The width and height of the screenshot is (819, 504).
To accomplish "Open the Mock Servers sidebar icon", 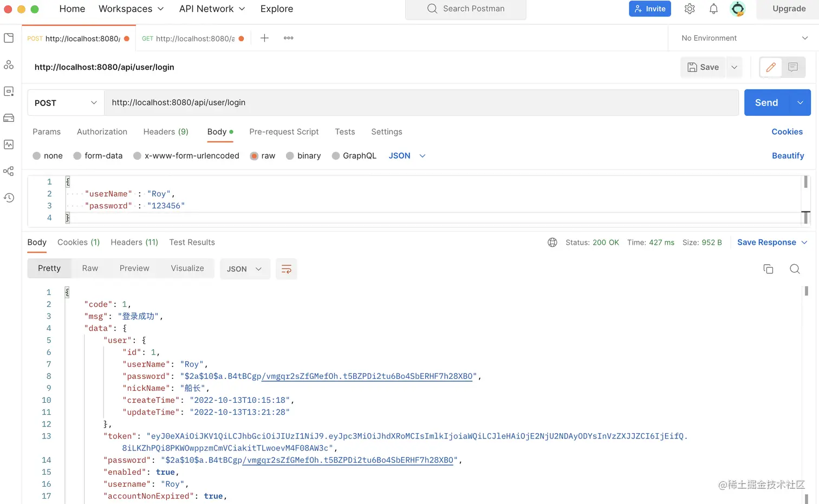I will [x=9, y=118].
